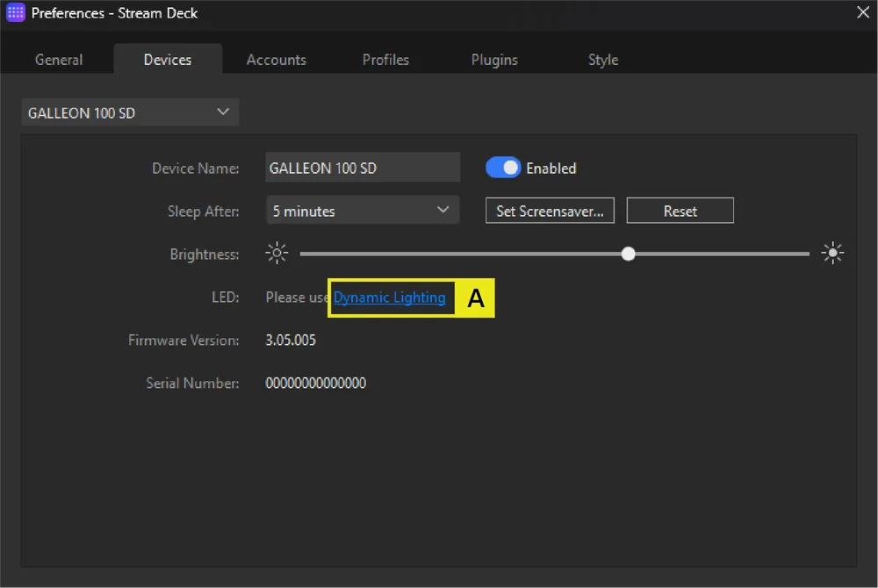Select the Devices tab

(x=168, y=60)
